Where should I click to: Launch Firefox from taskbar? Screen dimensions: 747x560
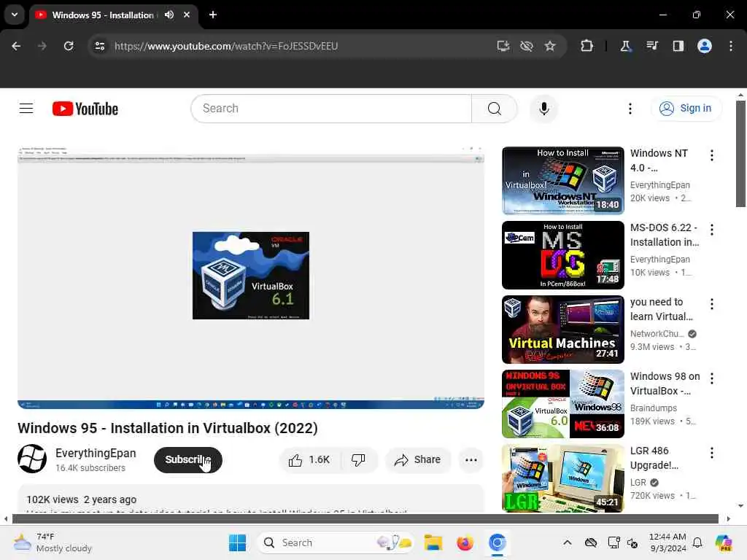coord(465,542)
